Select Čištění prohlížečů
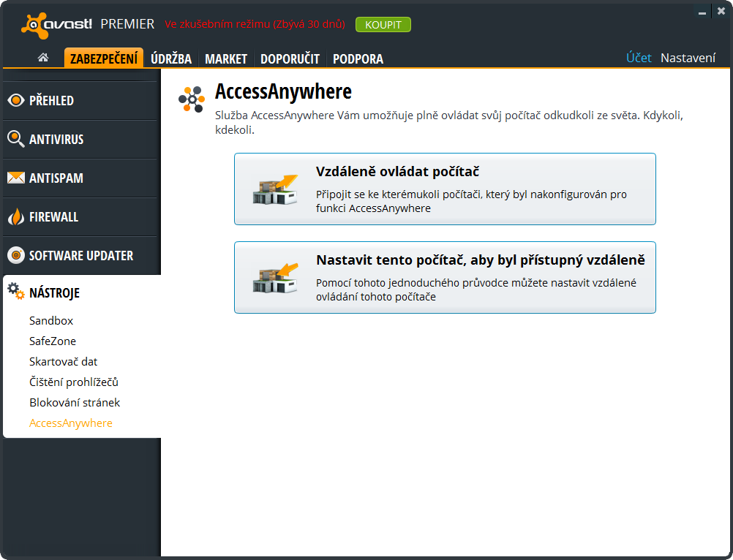Screen dimensions: 733x560 pyautogui.click(x=73, y=382)
